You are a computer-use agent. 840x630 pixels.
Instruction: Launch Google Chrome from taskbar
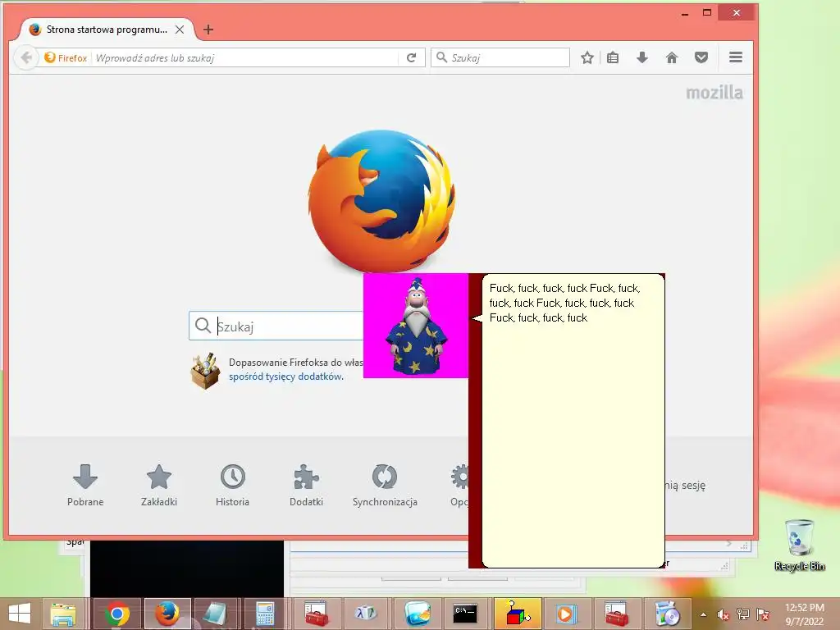(117, 614)
